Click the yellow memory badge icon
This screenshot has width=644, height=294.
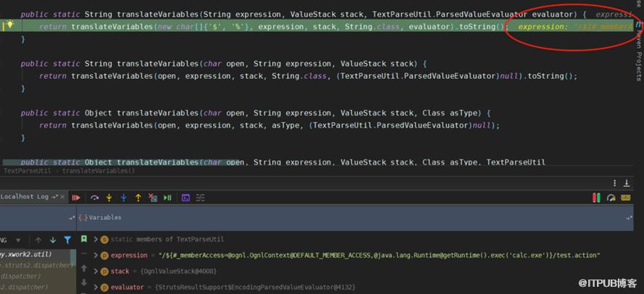click(x=625, y=198)
